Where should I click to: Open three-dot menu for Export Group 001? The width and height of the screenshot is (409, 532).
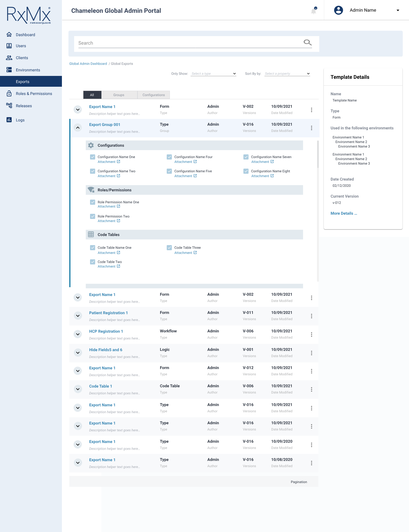point(312,128)
